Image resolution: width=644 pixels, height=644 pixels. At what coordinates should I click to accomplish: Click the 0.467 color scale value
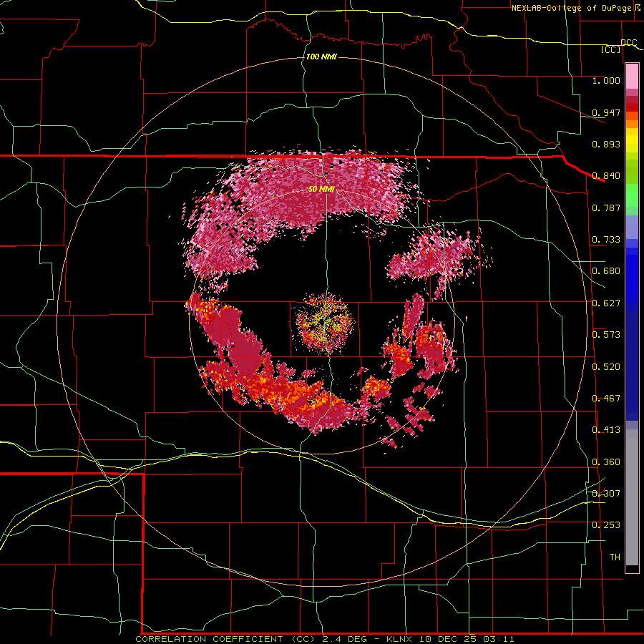(606, 399)
